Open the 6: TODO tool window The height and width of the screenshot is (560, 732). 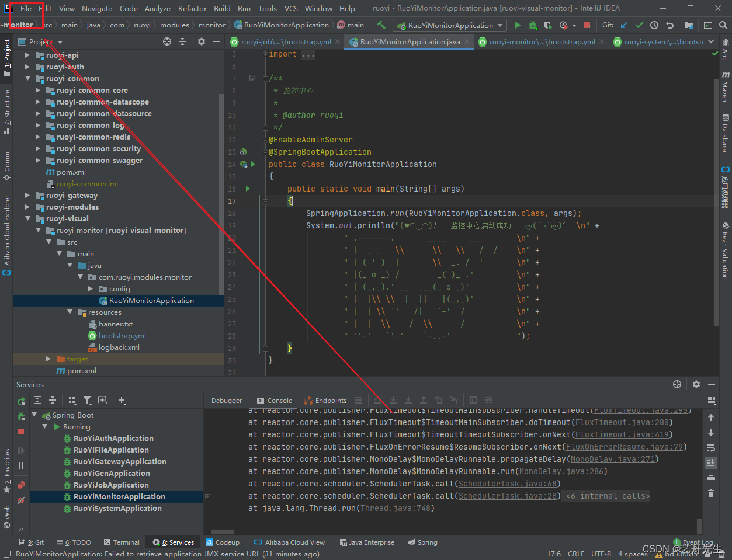point(74,542)
